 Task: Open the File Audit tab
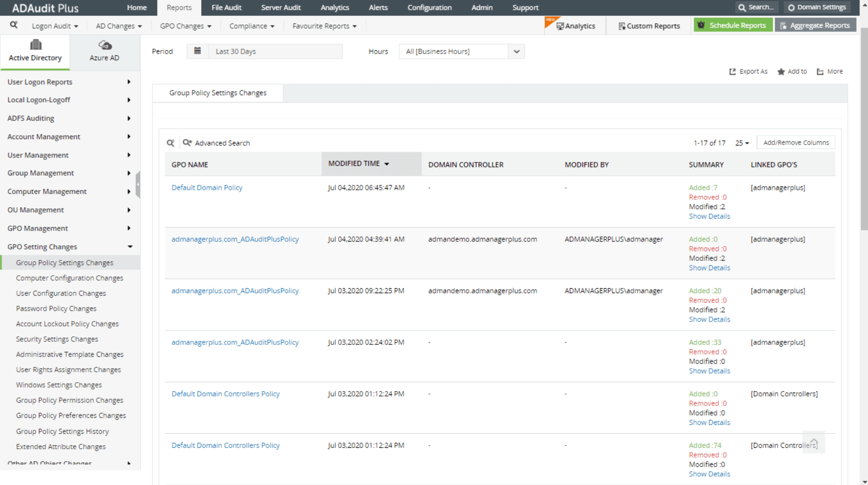226,7
